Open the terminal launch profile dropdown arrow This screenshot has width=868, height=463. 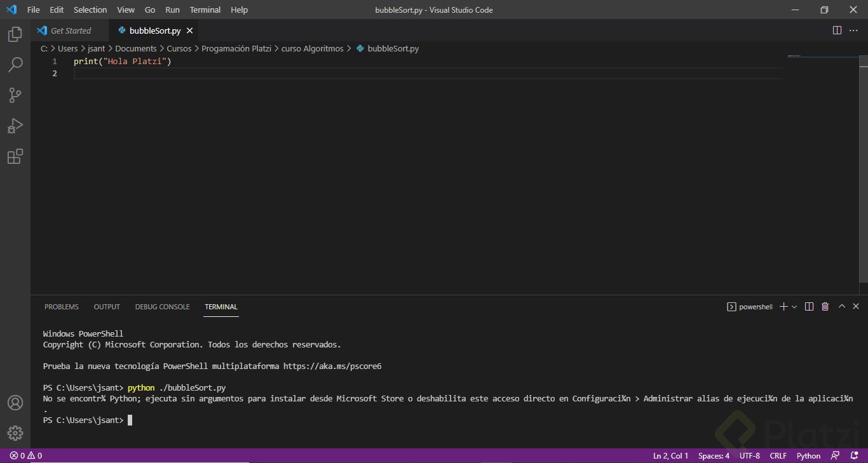point(794,307)
